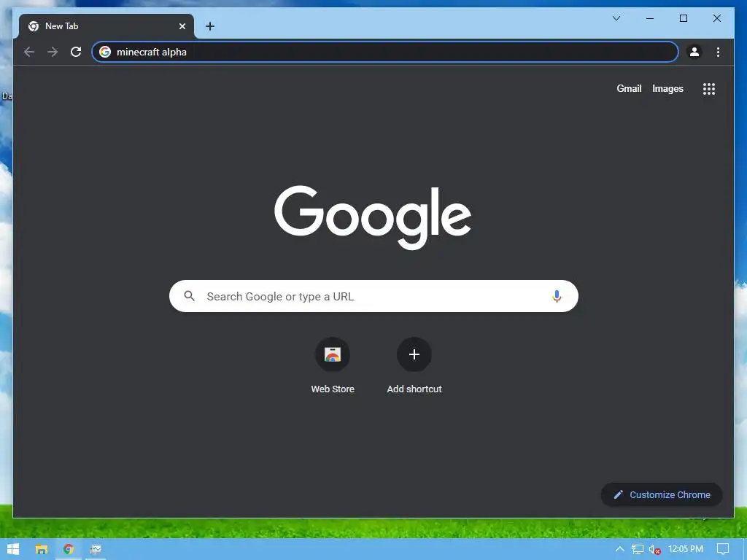Open a new tab with the plus button
The height and width of the screenshot is (560, 747).
pos(209,26)
